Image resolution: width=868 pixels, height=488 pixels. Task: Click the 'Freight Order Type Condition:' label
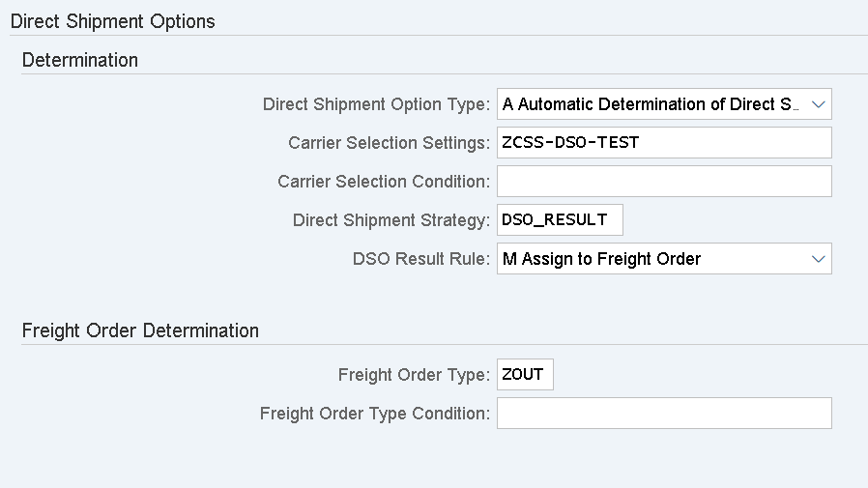coord(375,414)
